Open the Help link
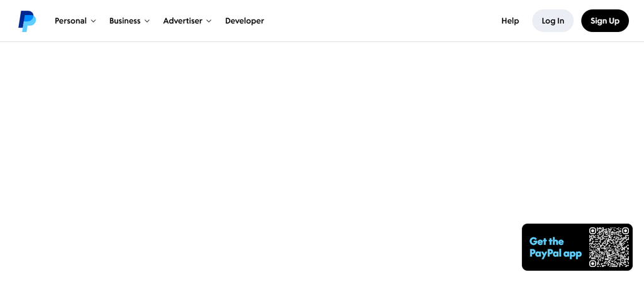The image size is (644, 282). (510, 21)
